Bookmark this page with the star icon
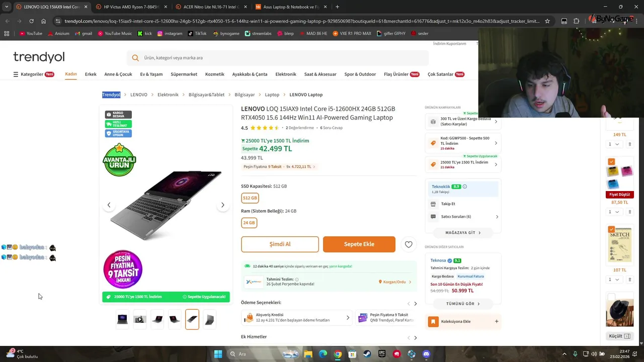Viewport: 644px width, 362px height. click(x=547, y=21)
